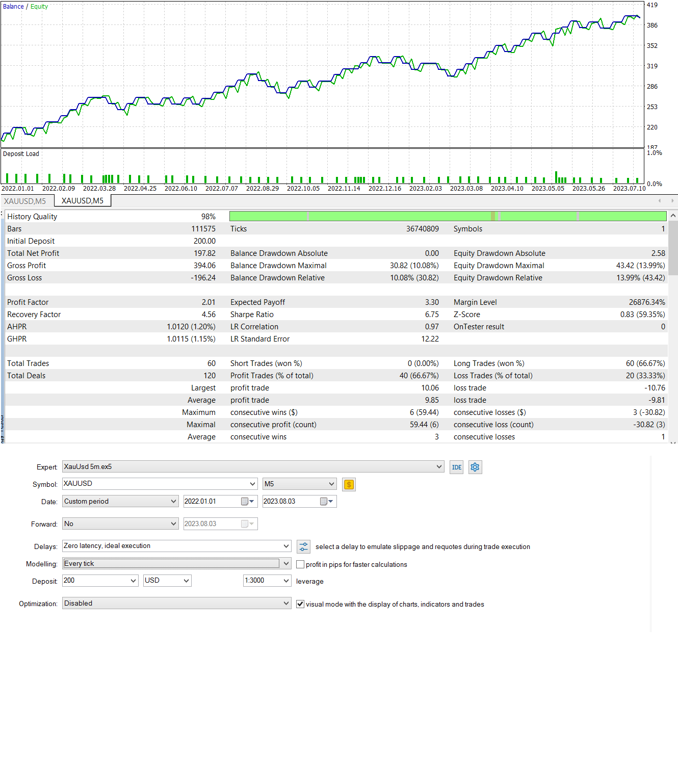678x784 pixels.
Task: Click the Balance legend label
Action: pyautogui.click(x=13, y=7)
